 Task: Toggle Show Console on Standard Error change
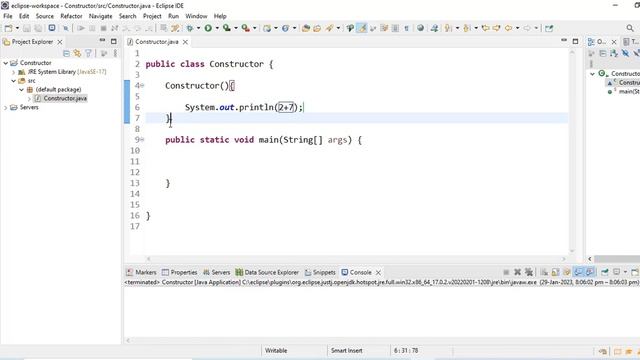pos(590,272)
